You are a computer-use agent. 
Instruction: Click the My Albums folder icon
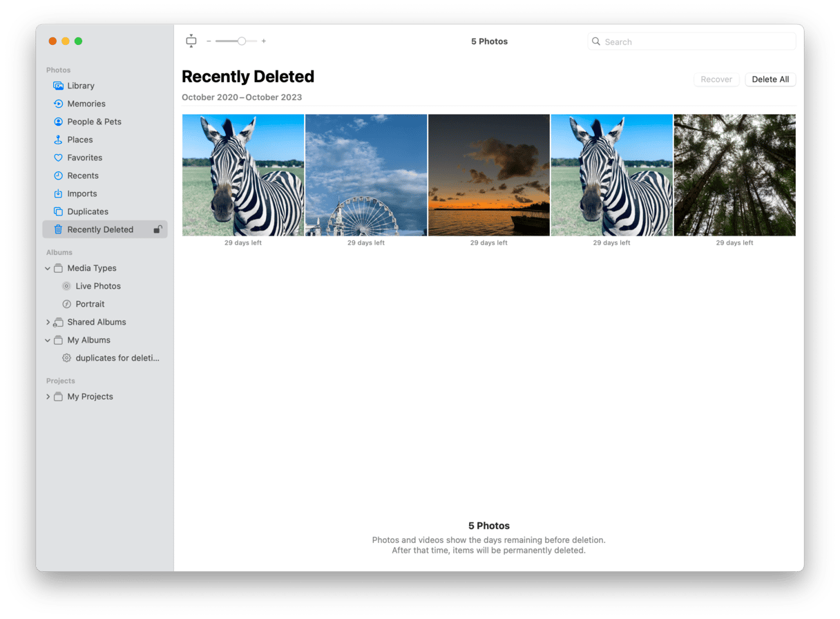point(59,340)
